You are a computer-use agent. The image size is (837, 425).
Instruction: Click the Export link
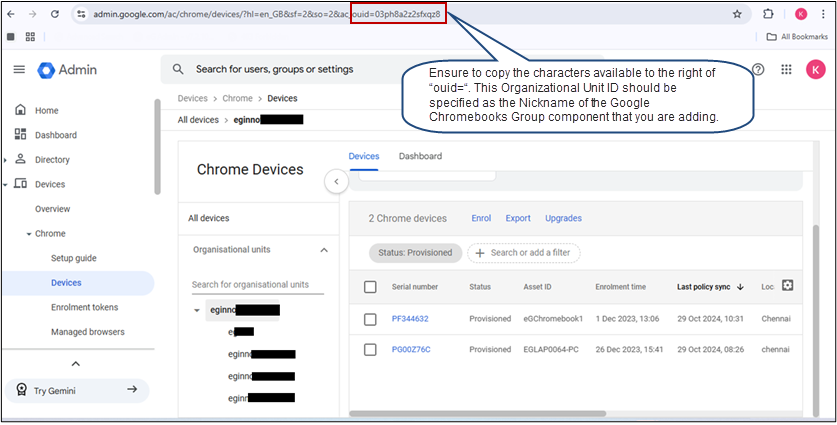point(518,218)
